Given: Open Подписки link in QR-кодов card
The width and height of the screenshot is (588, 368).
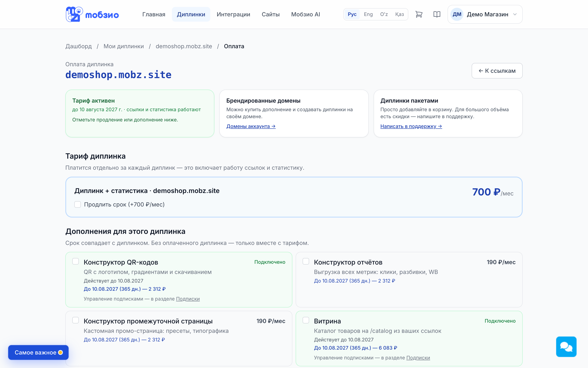Looking at the screenshot, I should [x=188, y=299].
